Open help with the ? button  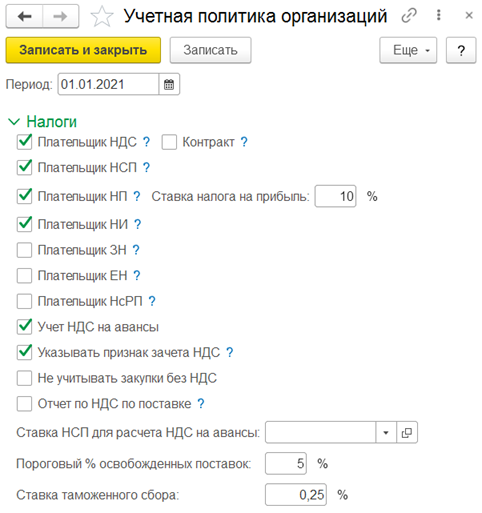(461, 50)
